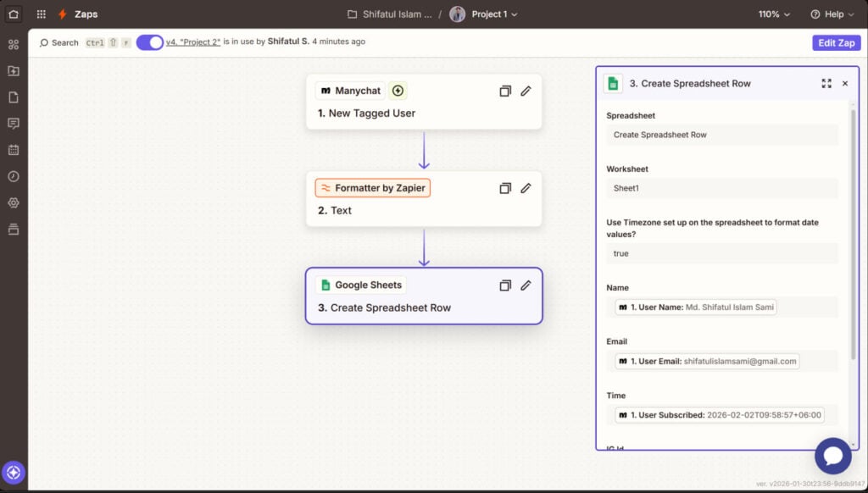
Task: Open the v4 "Project 2" version link
Action: (x=193, y=42)
